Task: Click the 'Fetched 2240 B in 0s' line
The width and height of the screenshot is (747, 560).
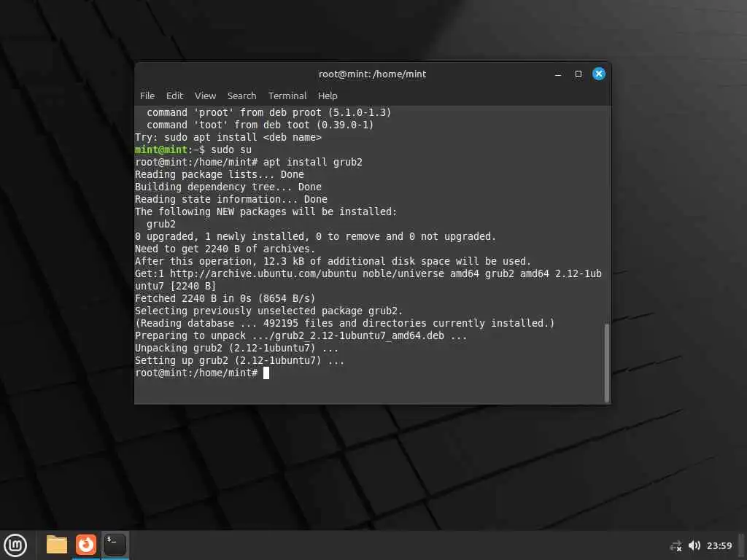Action: (x=225, y=298)
